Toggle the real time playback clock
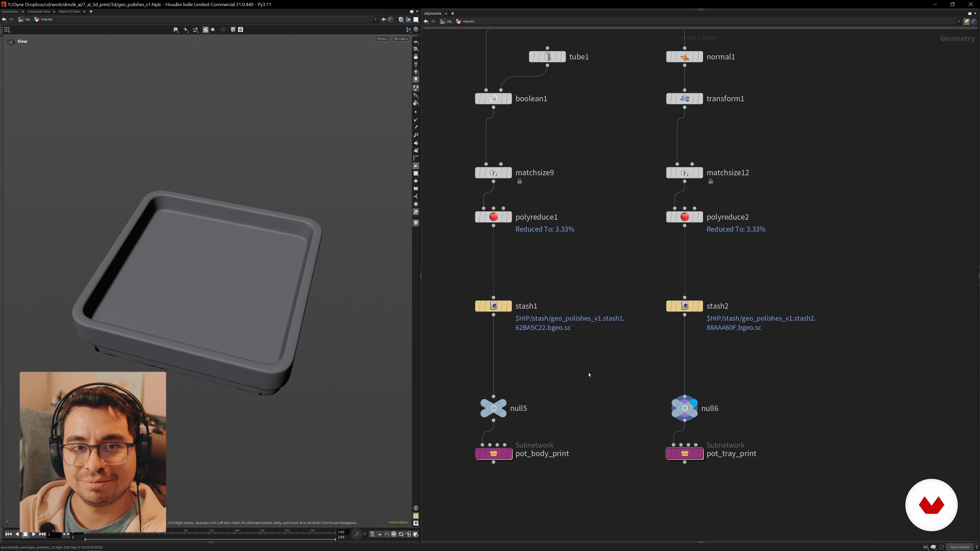980x551 pixels. click(394, 534)
